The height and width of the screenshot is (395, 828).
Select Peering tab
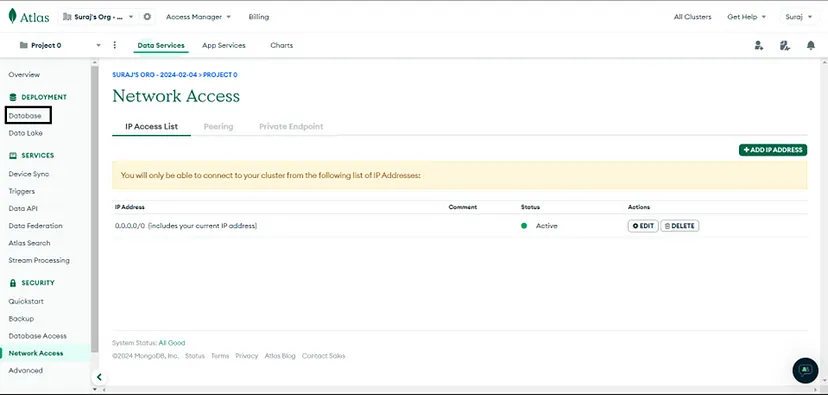[219, 127]
